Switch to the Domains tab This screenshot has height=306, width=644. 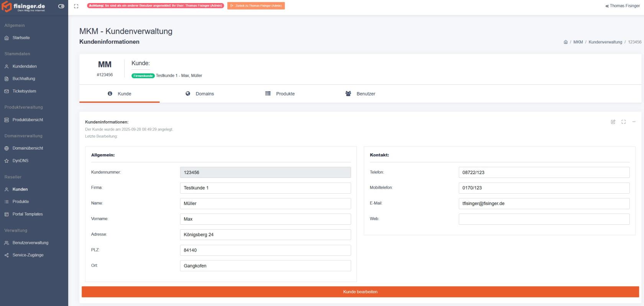pos(200,94)
